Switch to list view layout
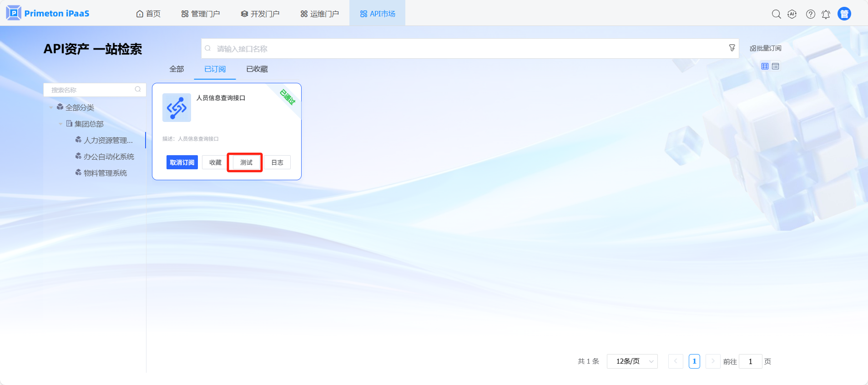Viewport: 868px width, 385px height. point(776,66)
